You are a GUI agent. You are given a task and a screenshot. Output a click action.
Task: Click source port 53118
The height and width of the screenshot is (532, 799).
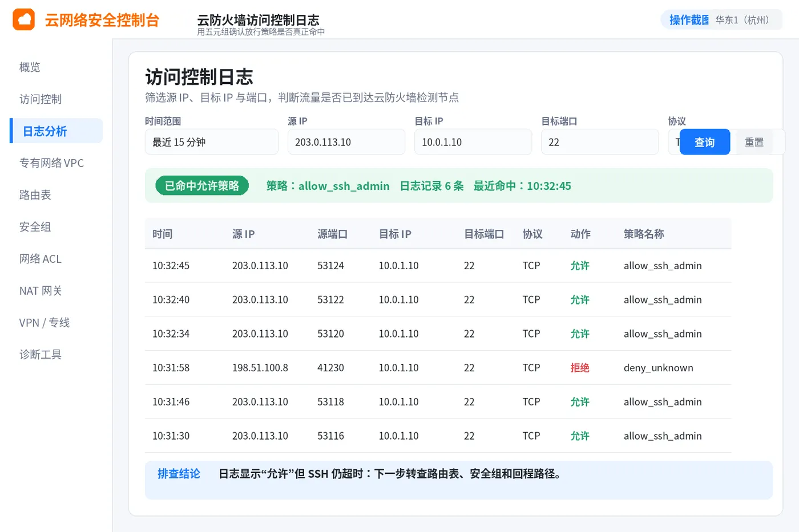331,402
